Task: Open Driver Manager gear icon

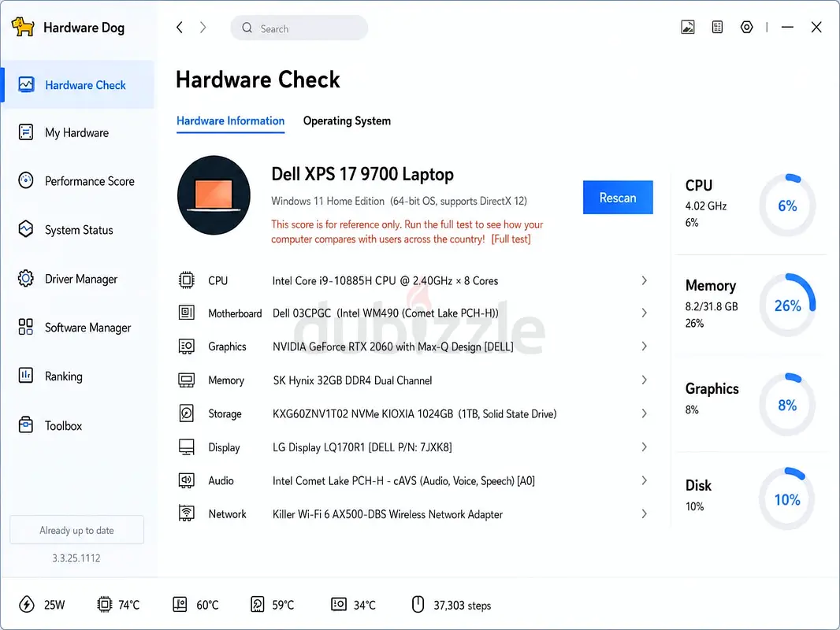Action: [x=26, y=278]
